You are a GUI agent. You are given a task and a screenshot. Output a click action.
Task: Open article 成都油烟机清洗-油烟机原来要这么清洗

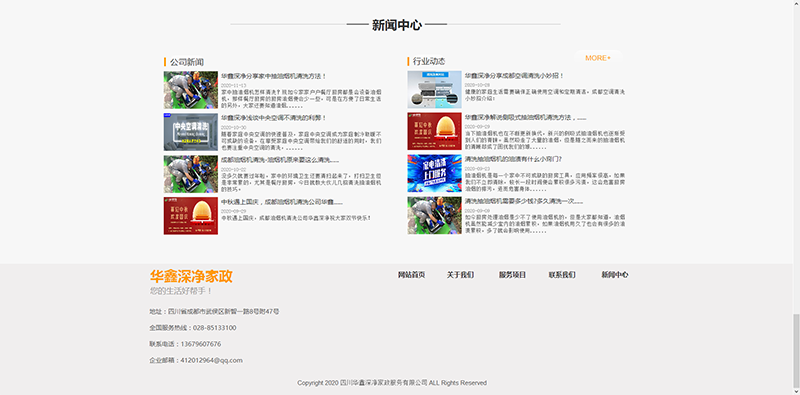tap(280, 160)
